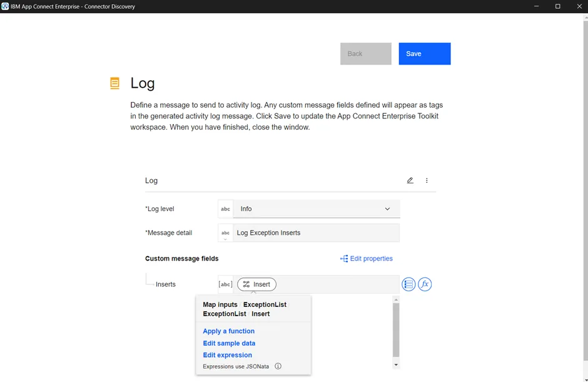
Task: Click the mapping list scrollbar thumb
Action: coord(396,330)
